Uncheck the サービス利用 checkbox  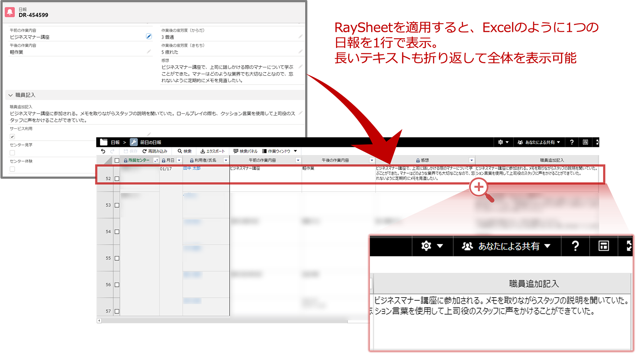click(x=12, y=137)
